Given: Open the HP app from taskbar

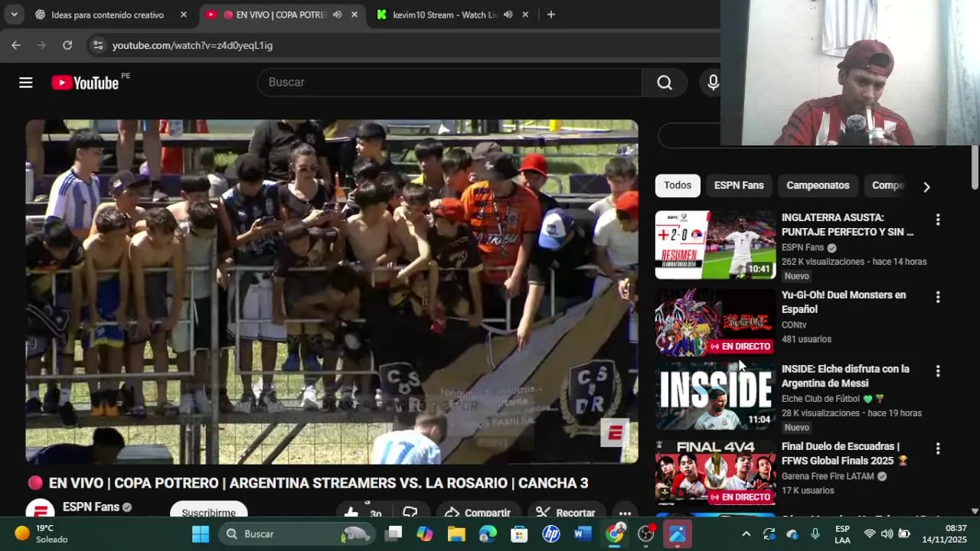Looking at the screenshot, I should 551,534.
